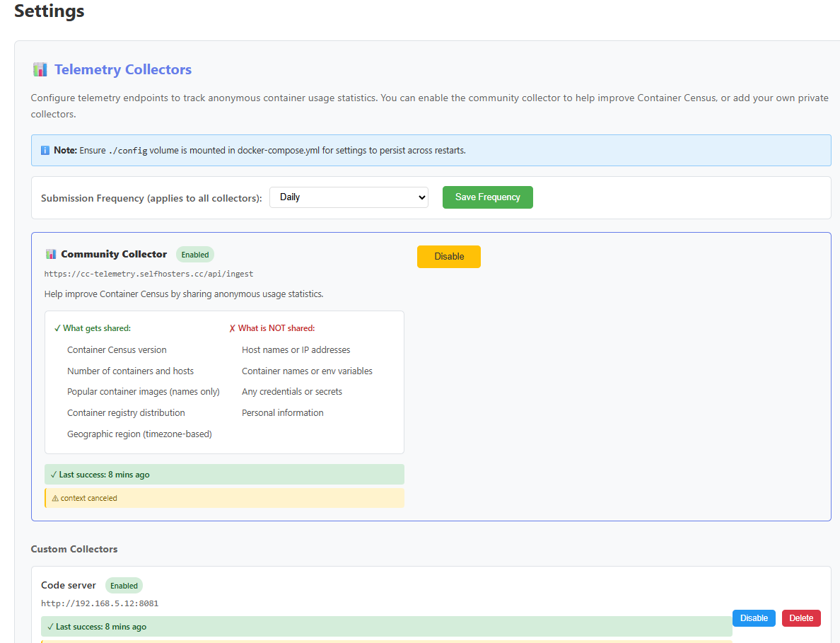The width and height of the screenshot is (840, 643).
Task: Open the Submission Frequency dropdown showing Daily
Action: pos(349,197)
